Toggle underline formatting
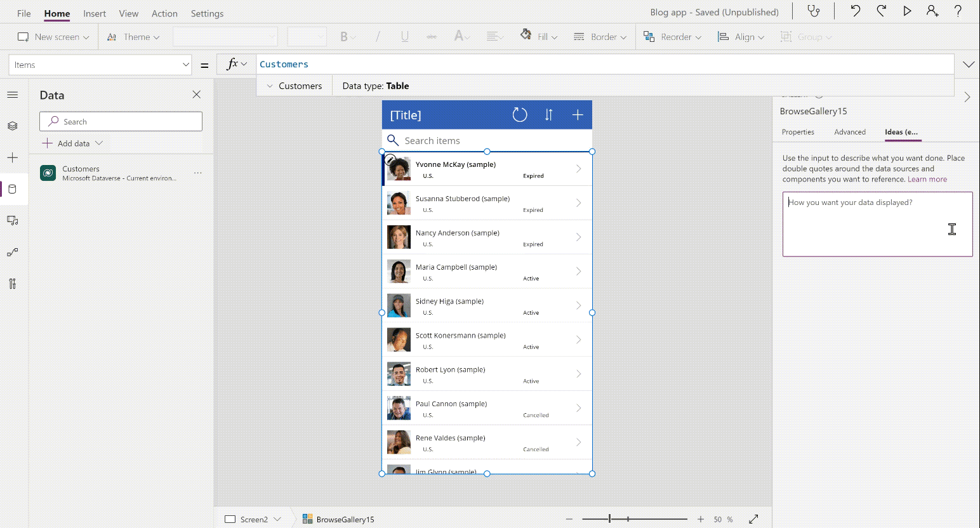The width and height of the screenshot is (980, 528). (x=404, y=36)
